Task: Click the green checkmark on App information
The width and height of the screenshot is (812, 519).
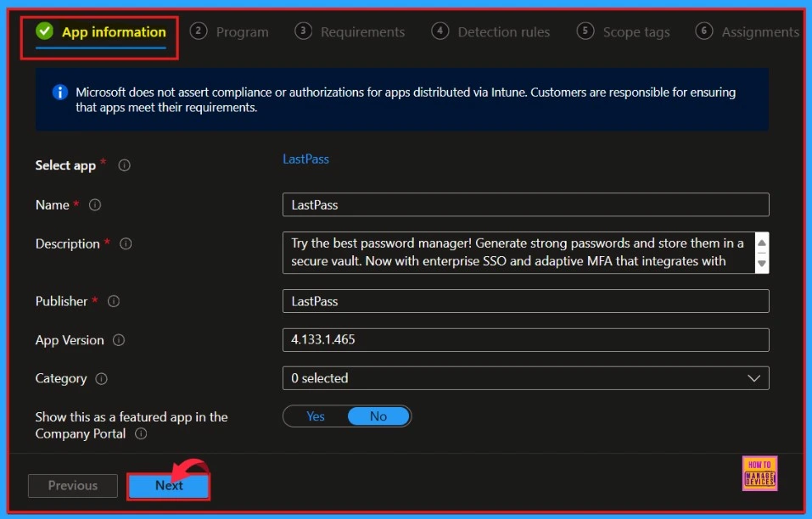Action: pyautogui.click(x=44, y=31)
